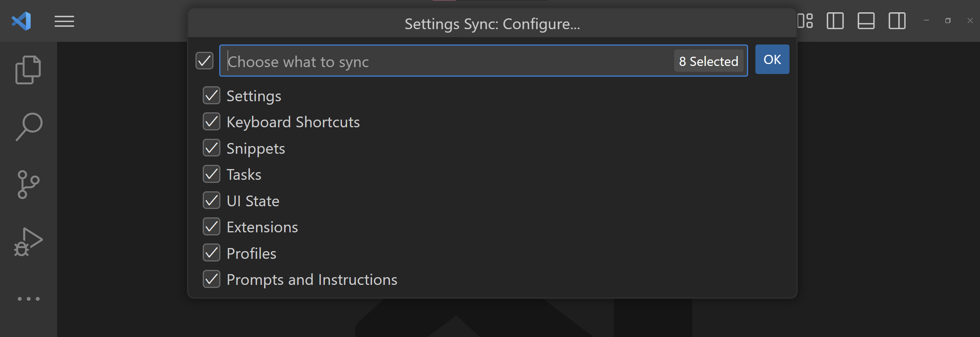This screenshot has width=980, height=337.
Task: Focus the 'Choose what to sync' field
Action: (445, 61)
